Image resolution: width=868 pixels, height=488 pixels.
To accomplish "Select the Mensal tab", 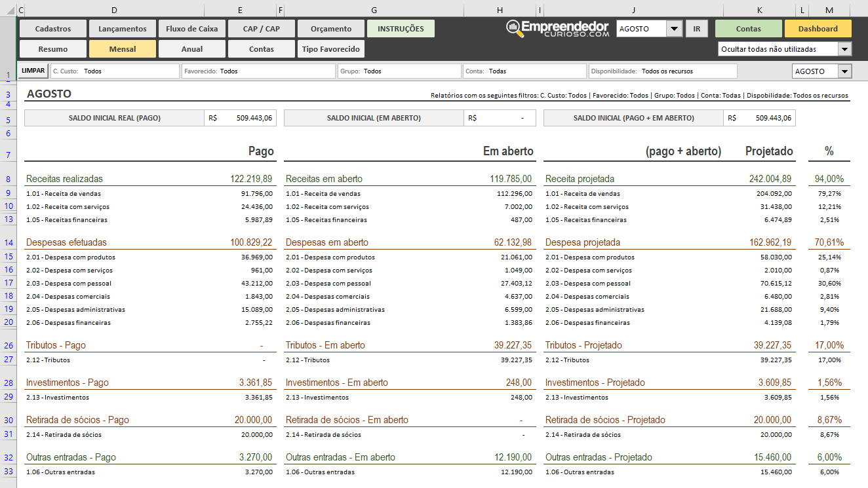I will pyautogui.click(x=122, y=48).
